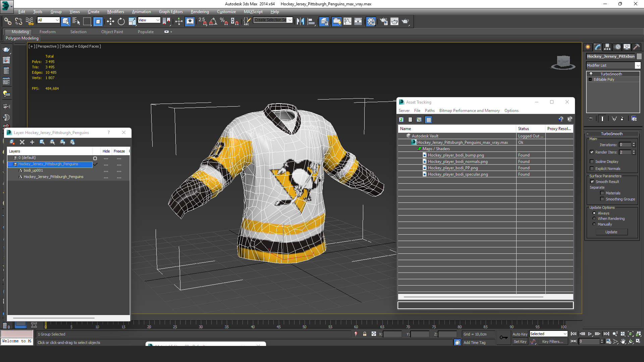Activate the Select and Rotate tool
The image size is (644, 362).
pyautogui.click(x=121, y=21)
